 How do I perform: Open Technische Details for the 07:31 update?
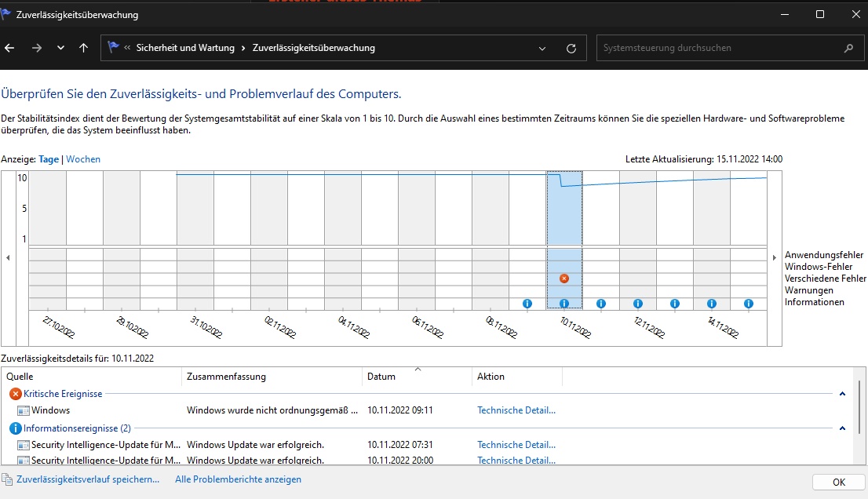516,445
